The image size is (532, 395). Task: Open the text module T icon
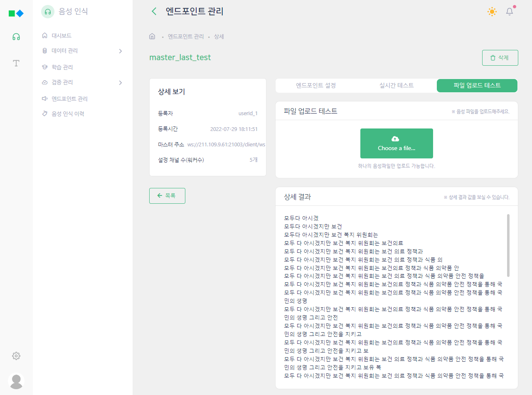[16, 63]
